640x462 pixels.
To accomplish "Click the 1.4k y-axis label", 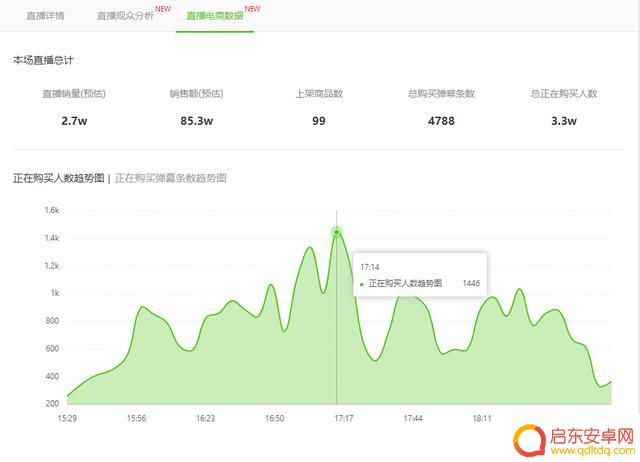I will [52, 238].
